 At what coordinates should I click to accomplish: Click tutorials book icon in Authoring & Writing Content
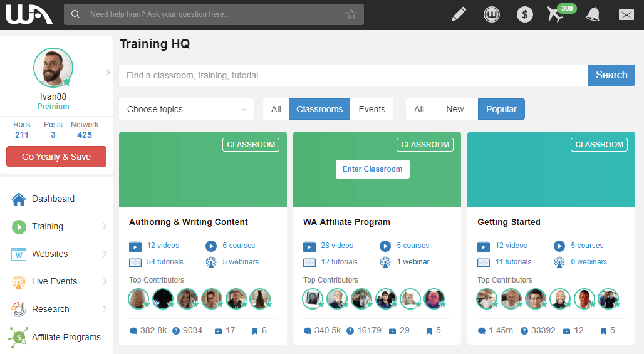point(135,262)
